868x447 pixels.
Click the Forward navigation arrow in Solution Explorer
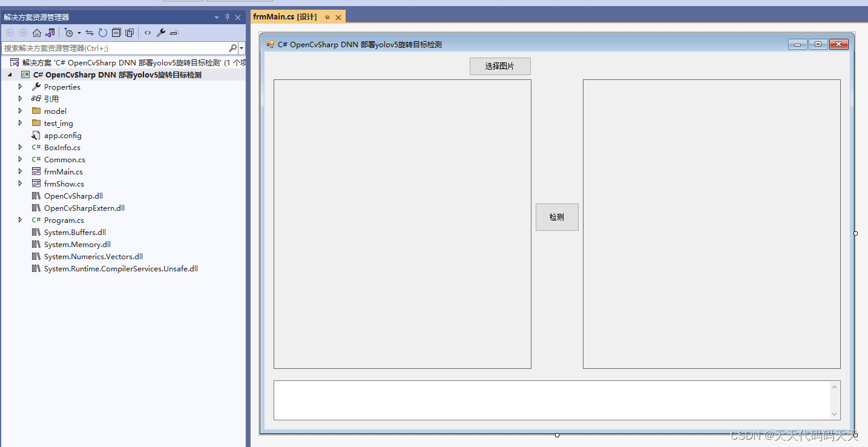coord(23,33)
